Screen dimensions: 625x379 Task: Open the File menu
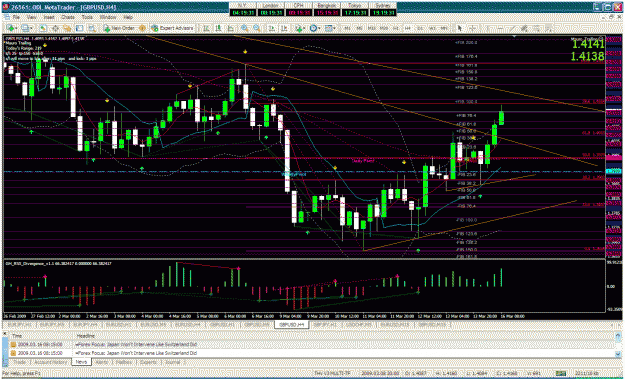(16, 18)
